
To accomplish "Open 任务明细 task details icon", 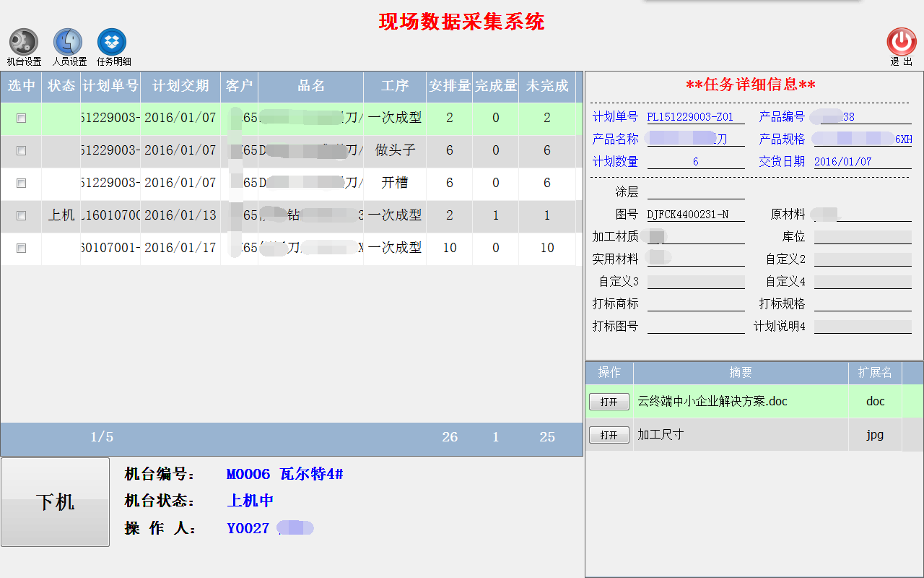I will click(x=112, y=43).
